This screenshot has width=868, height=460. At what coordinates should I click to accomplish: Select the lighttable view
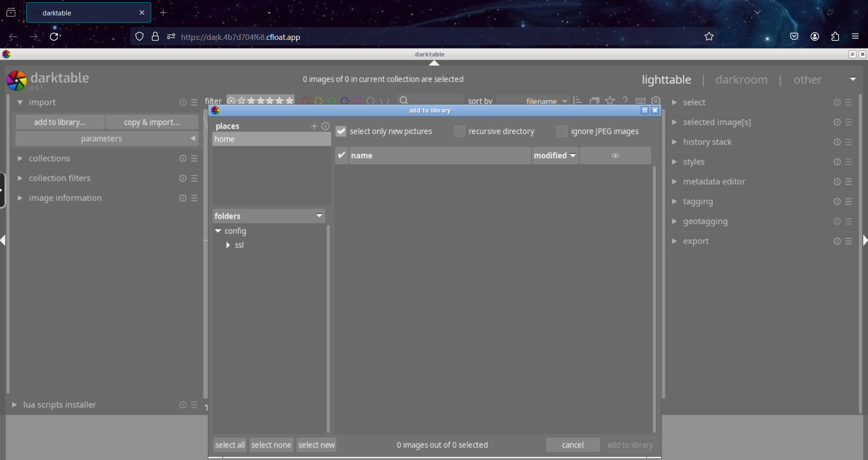tap(667, 80)
